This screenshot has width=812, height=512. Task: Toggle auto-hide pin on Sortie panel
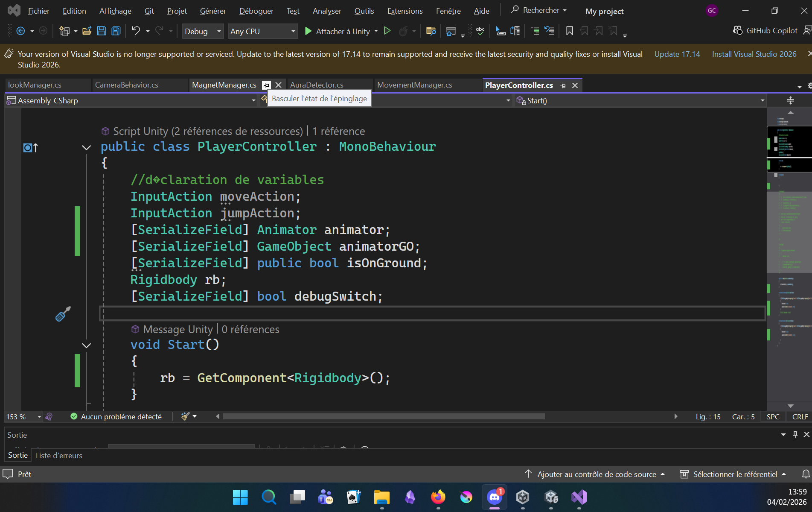coord(795,434)
